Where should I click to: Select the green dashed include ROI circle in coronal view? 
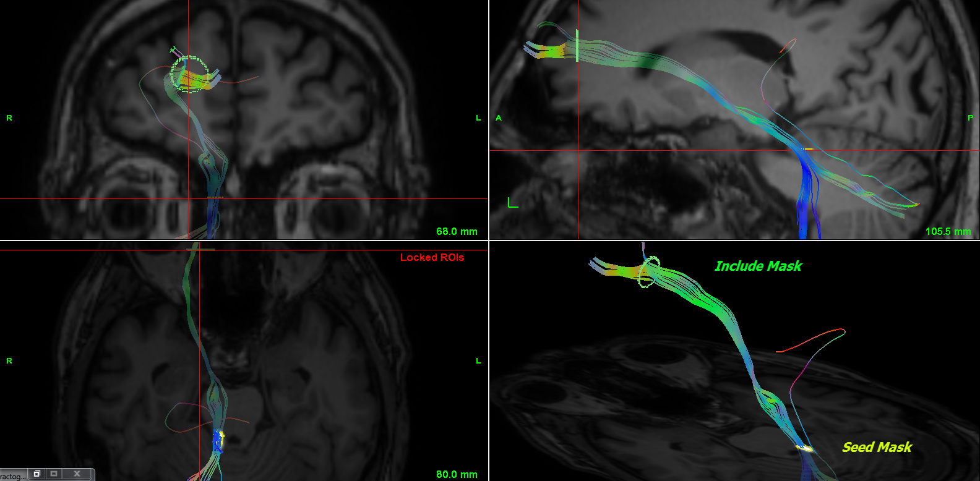[190, 74]
